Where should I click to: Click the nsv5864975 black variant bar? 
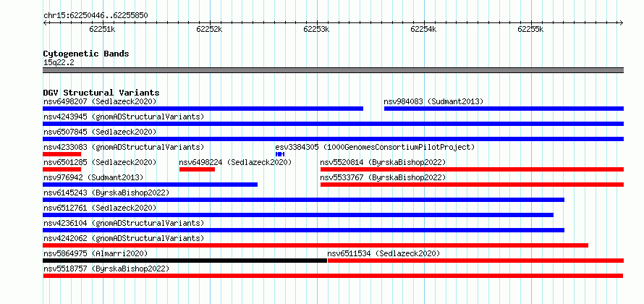[x=185, y=261]
